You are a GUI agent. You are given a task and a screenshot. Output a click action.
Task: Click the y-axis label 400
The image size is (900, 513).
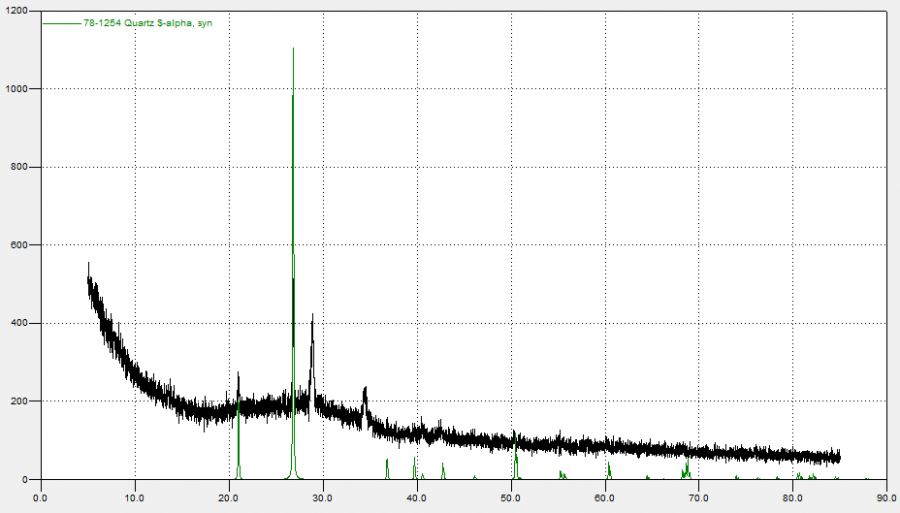click(19, 323)
